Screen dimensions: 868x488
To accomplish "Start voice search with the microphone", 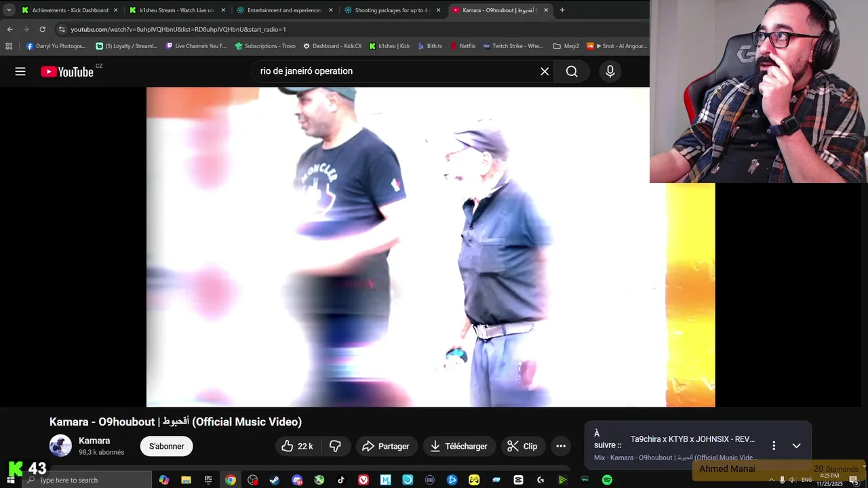I will (610, 71).
